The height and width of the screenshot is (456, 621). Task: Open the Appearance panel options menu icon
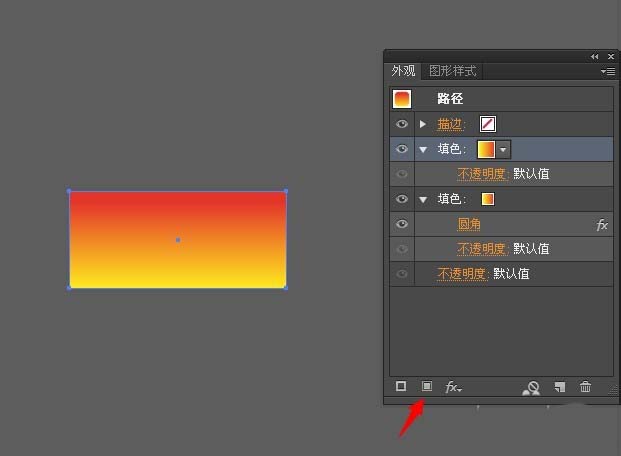(608, 71)
